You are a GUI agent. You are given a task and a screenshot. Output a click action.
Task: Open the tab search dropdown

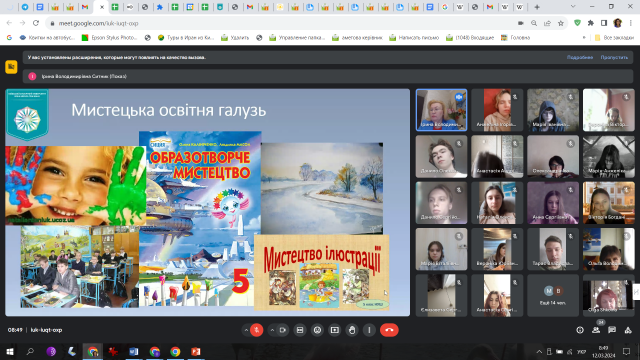pos(573,7)
